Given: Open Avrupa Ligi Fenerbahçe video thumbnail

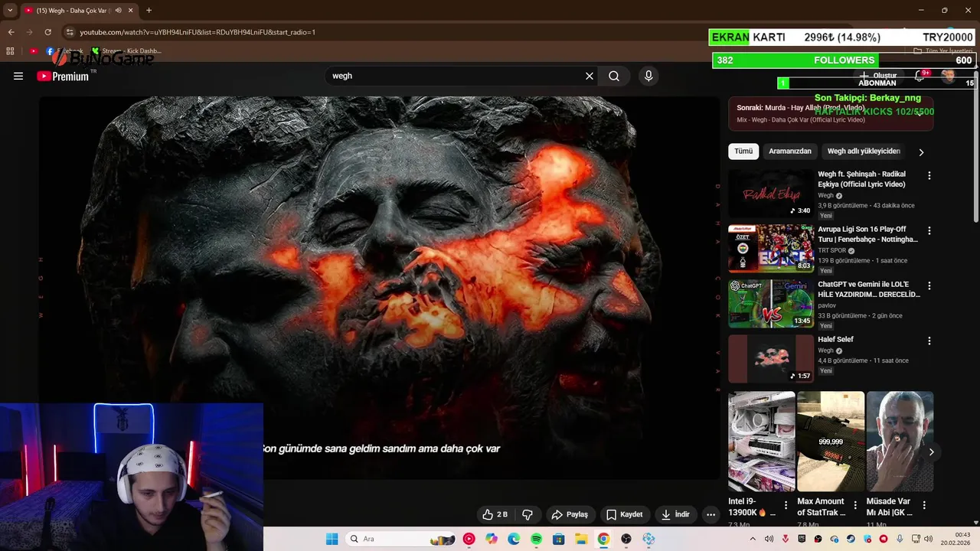Looking at the screenshot, I should point(771,248).
